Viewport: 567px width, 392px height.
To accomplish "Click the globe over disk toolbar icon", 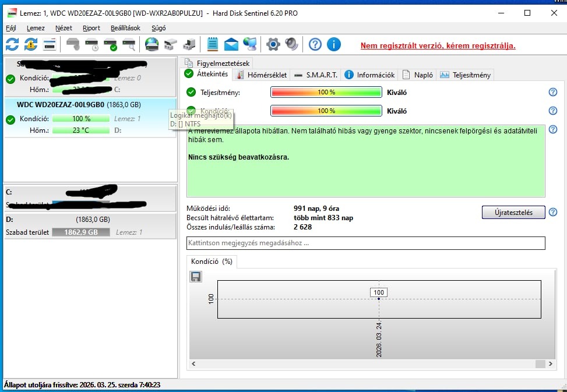I will point(152,44).
